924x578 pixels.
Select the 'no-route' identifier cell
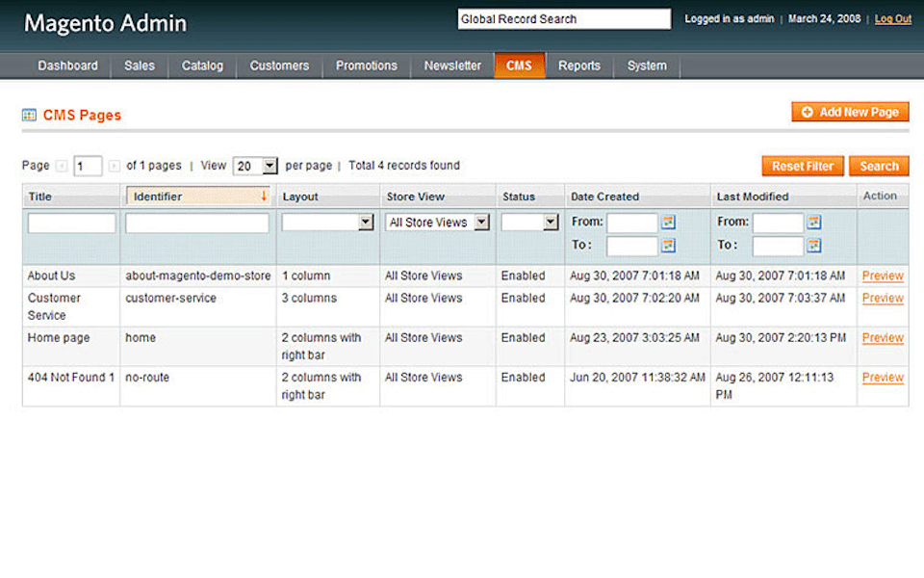pos(147,378)
